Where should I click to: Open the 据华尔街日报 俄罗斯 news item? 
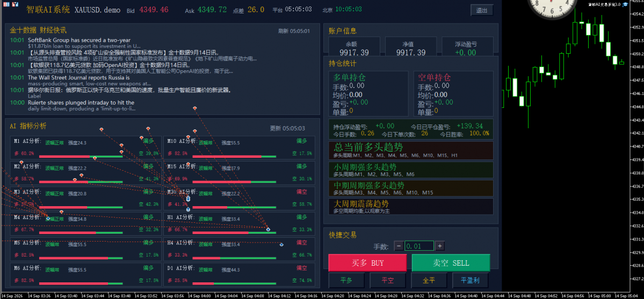(x=130, y=90)
